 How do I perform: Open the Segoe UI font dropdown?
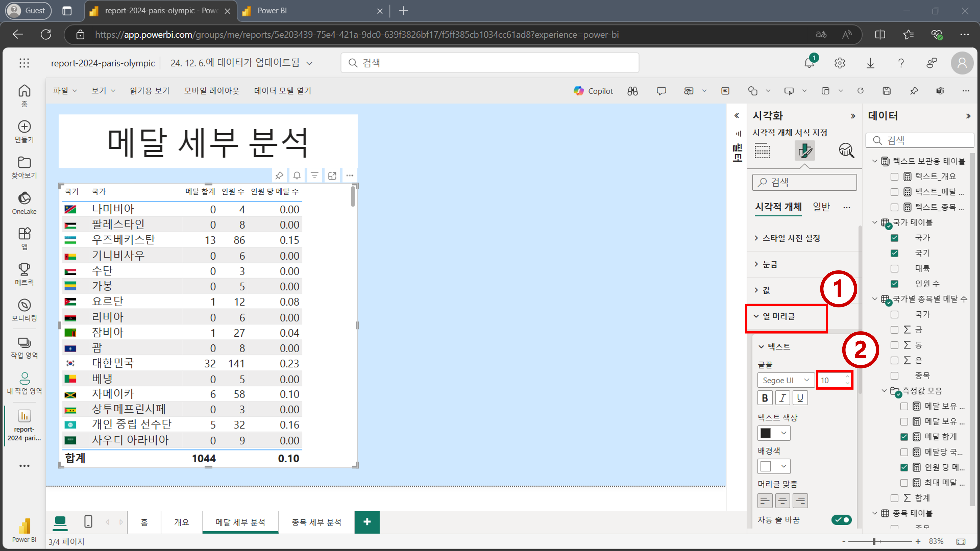point(786,380)
